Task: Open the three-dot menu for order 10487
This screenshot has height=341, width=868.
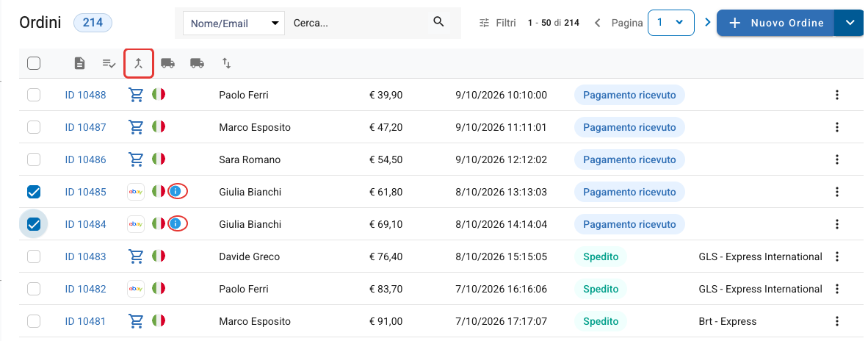Action: 837,127
